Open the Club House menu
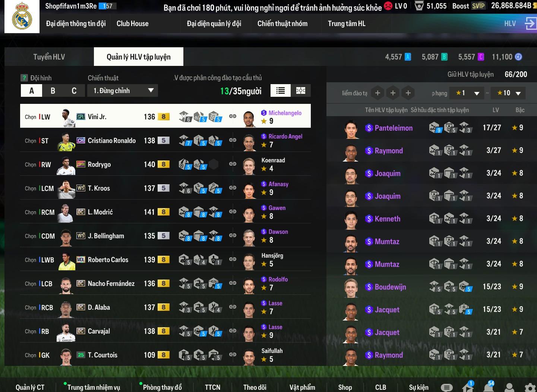The width and height of the screenshot is (537, 392). [132, 23]
